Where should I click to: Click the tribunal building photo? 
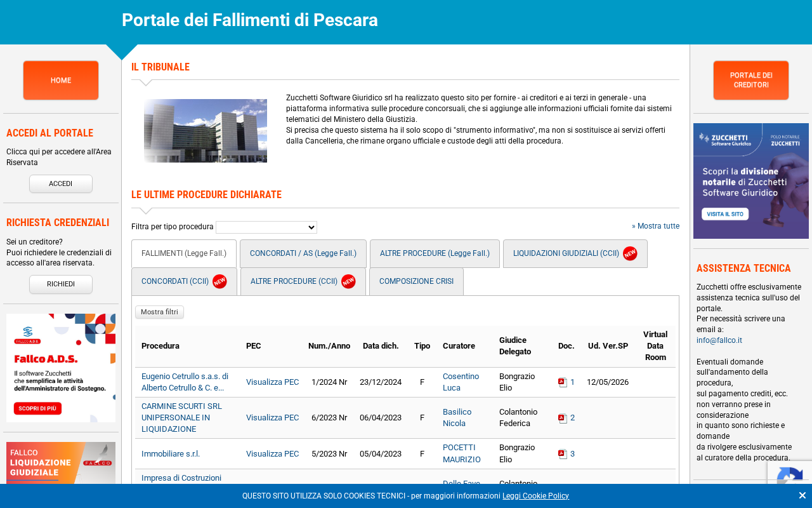(x=206, y=131)
